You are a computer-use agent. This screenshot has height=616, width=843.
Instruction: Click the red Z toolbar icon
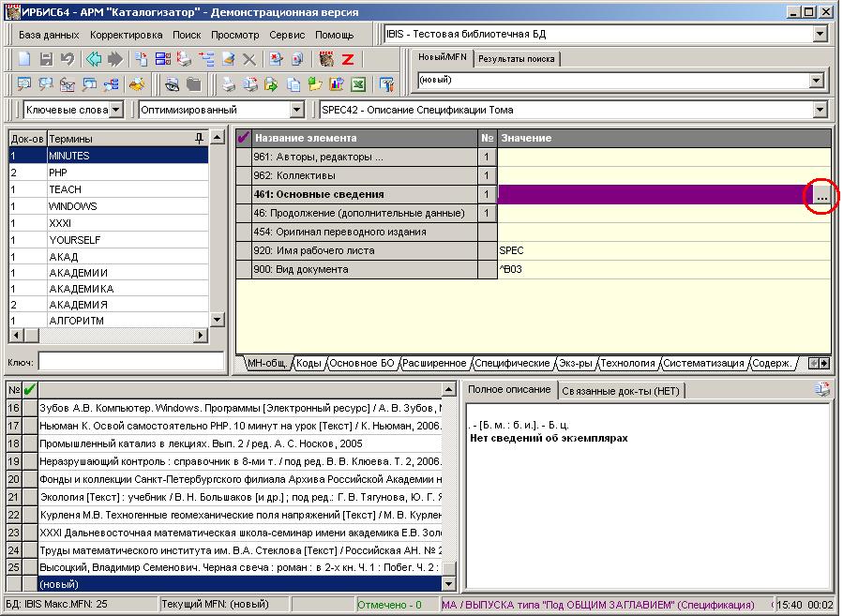[x=347, y=59]
